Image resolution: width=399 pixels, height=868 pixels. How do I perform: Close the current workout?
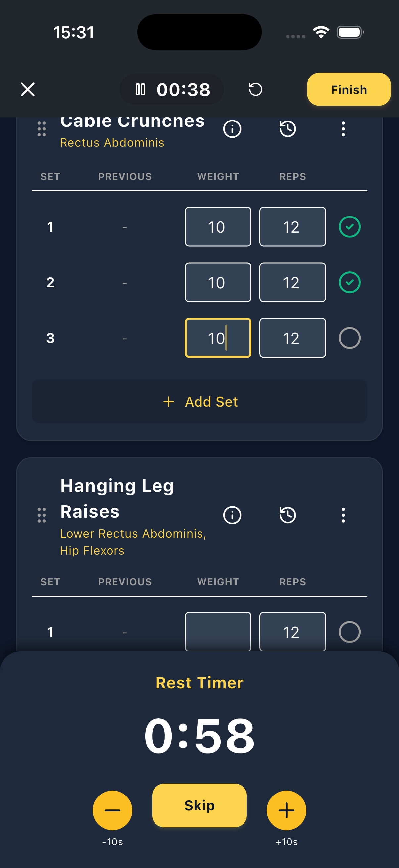pos(27,89)
